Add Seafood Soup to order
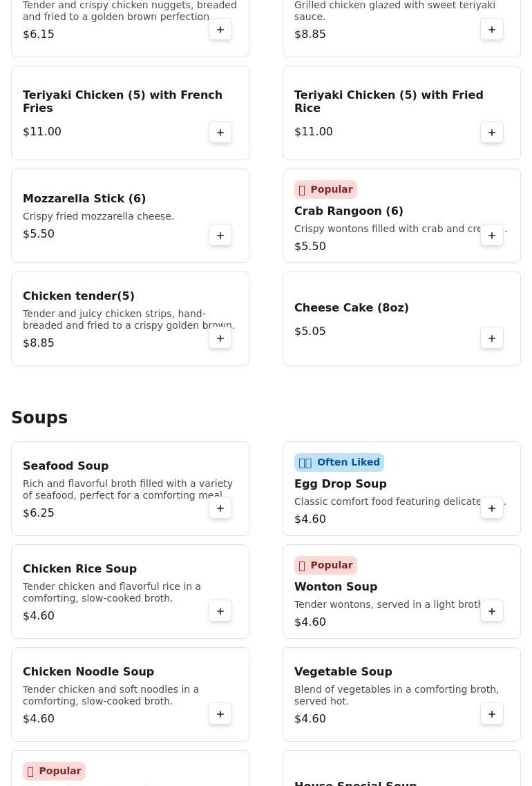Screen dimensions: 532x786 click(x=220, y=508)
